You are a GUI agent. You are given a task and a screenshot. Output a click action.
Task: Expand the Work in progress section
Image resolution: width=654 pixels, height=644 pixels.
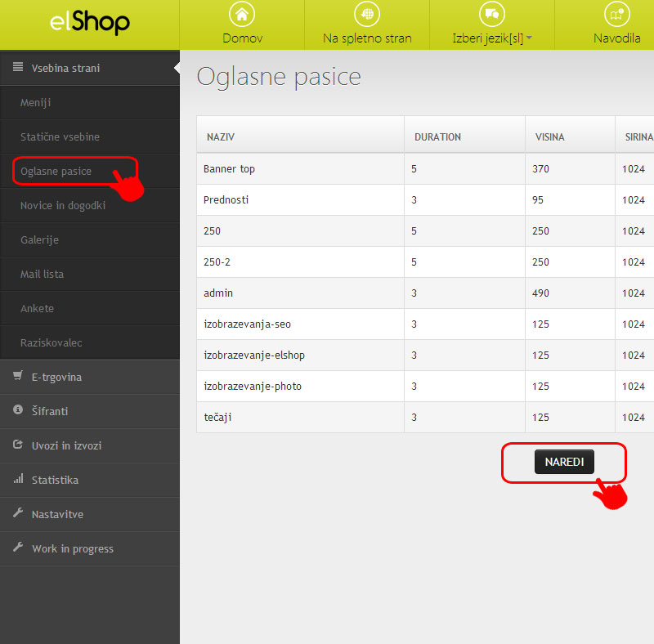pyautogui.click(x=90, y=548)
